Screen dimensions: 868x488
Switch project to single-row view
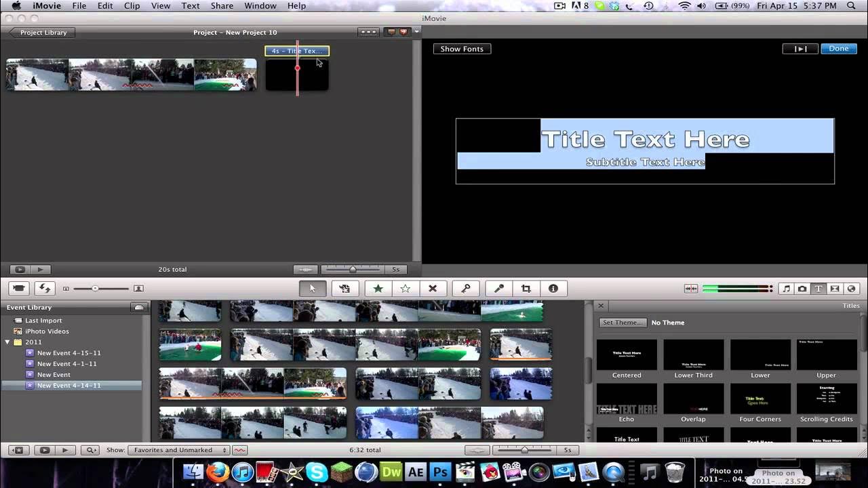click(368, 32)
